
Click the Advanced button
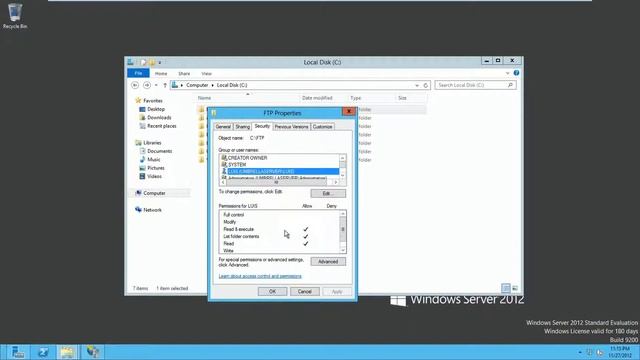pyautogui.click(x=328, y=262)
